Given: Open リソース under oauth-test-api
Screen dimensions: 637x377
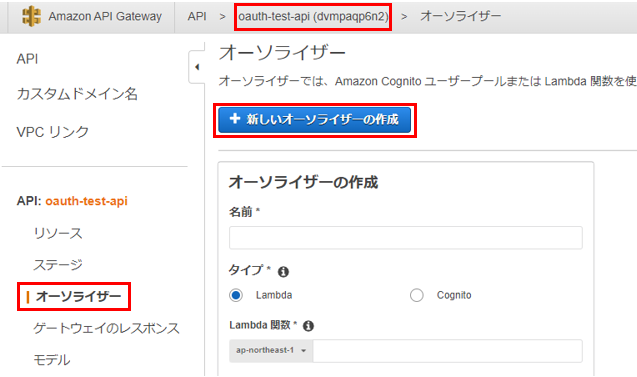Looking at the screenshot, I should coord(58,234).
